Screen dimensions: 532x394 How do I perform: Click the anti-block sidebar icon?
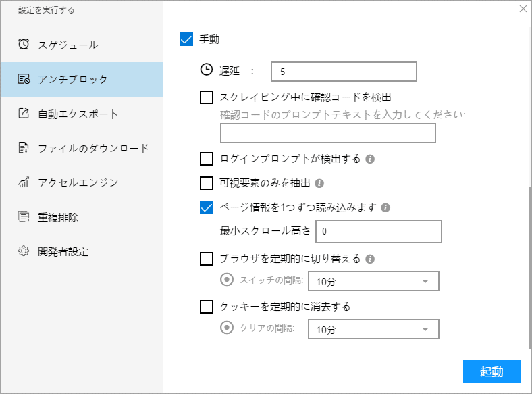pos(24,79)
